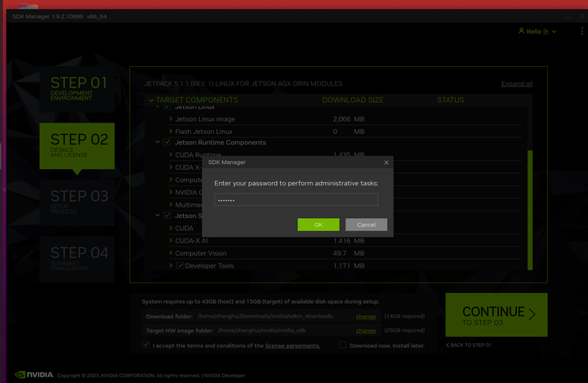Focus the password input field
This screenshot has width=588, height=383.
[x=296, y=200]
